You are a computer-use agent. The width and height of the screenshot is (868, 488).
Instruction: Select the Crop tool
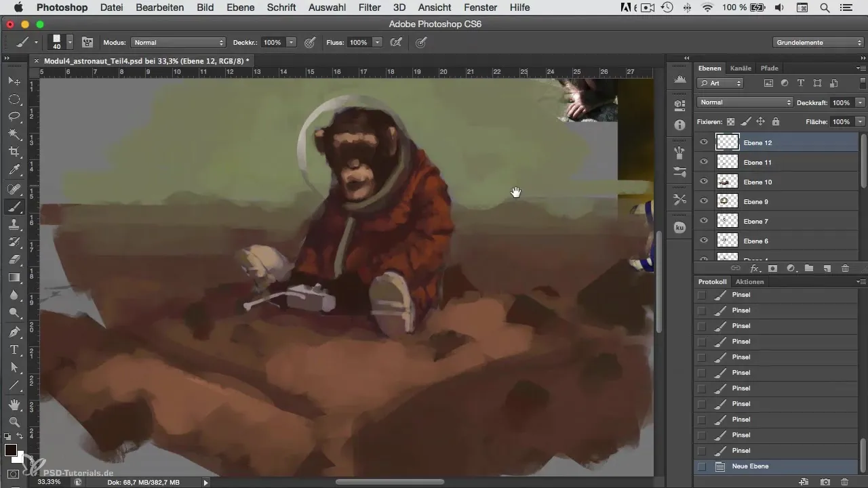pyautogui.click(x=14, y=152)
